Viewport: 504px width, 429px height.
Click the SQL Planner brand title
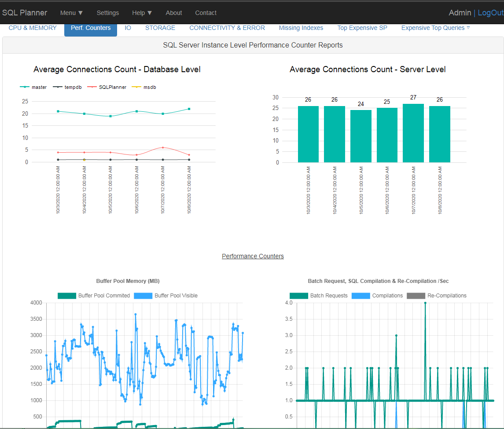(x=25, y=13)
